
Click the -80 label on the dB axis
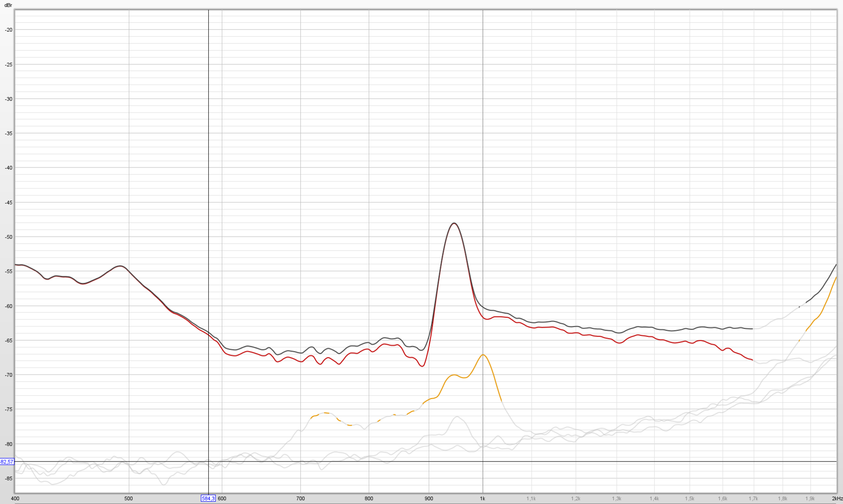click(x=8, y=444)
